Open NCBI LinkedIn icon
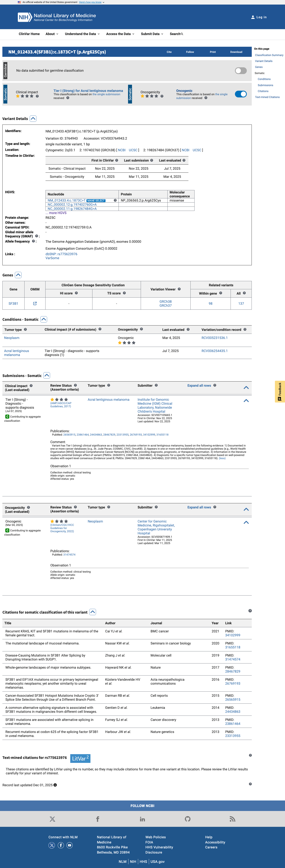Screen dimensions: 285x868 click(142, 819)
